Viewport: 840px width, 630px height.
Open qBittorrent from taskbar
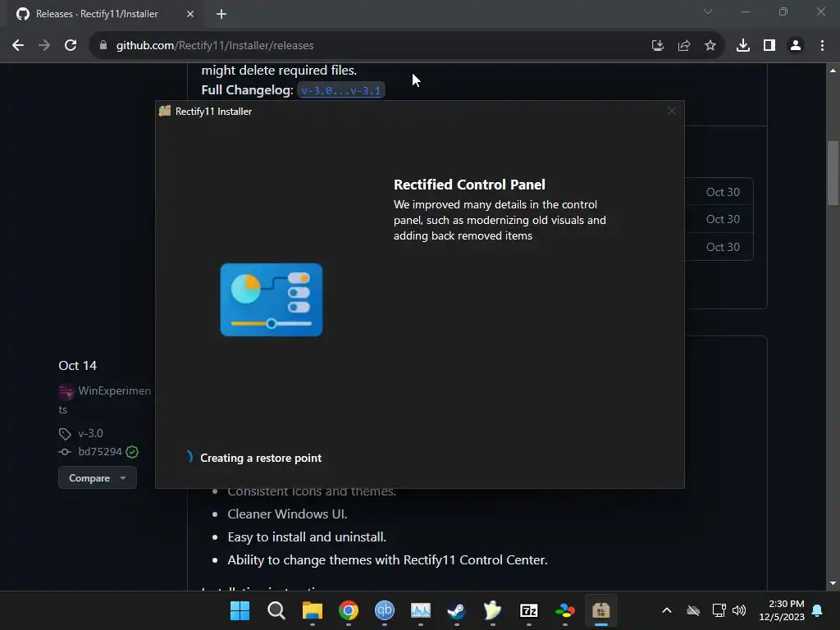point(384,610)
